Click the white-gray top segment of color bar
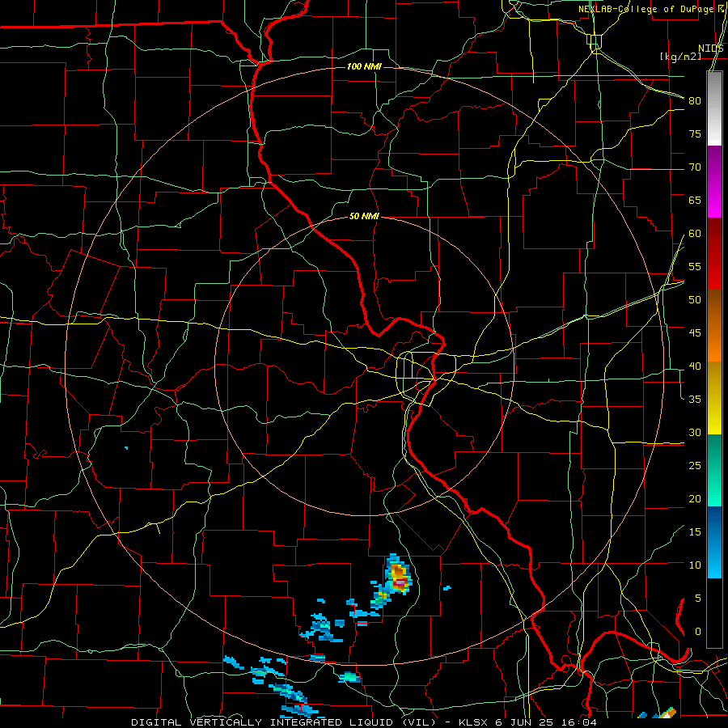Image resolution: width=728 pixels, height=728 pixels. [x=714, y=108]
